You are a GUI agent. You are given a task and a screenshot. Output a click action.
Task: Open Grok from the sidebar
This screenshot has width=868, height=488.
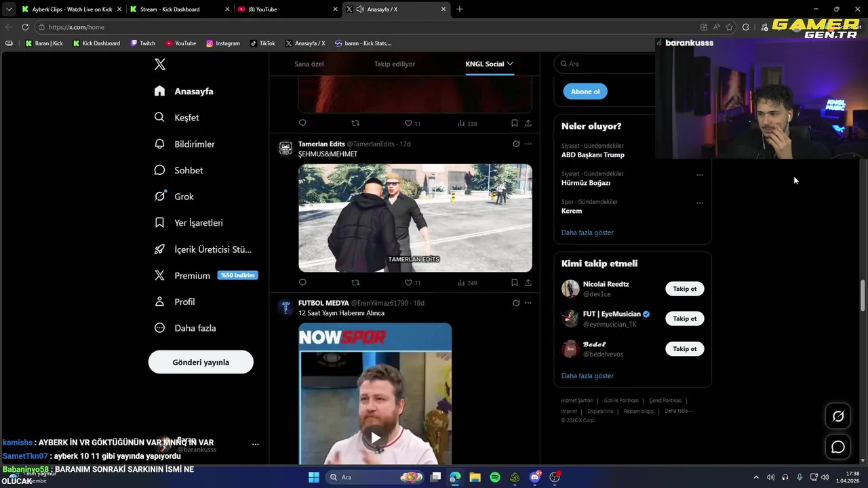pos(174,197)
